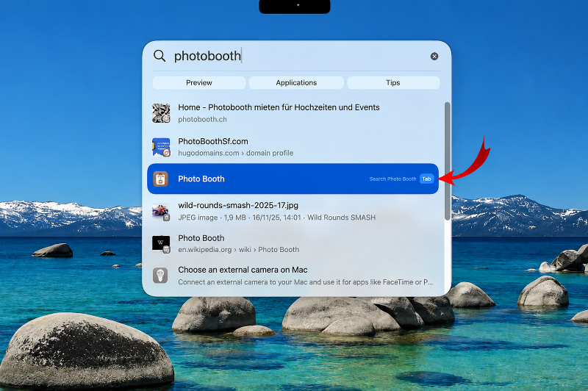Click the Tab key badge
The width and height of the screenshot is (588, 391).
(427, 179)
